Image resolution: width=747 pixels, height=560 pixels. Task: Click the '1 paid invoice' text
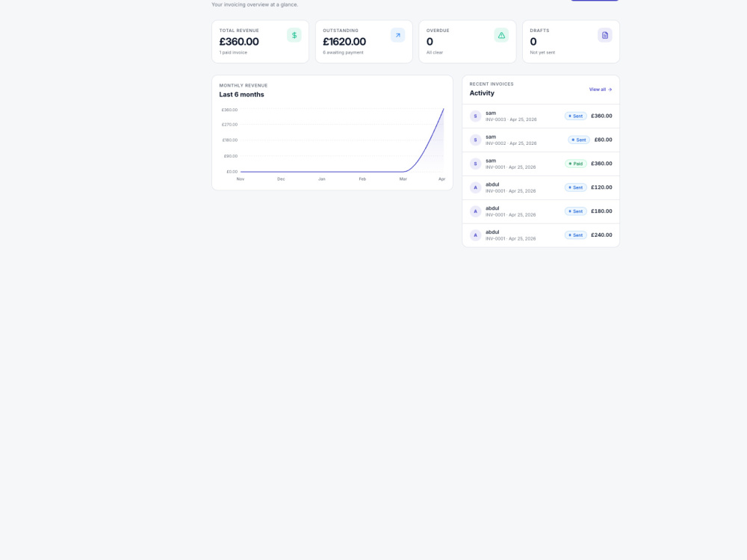[x=233, y=53]
